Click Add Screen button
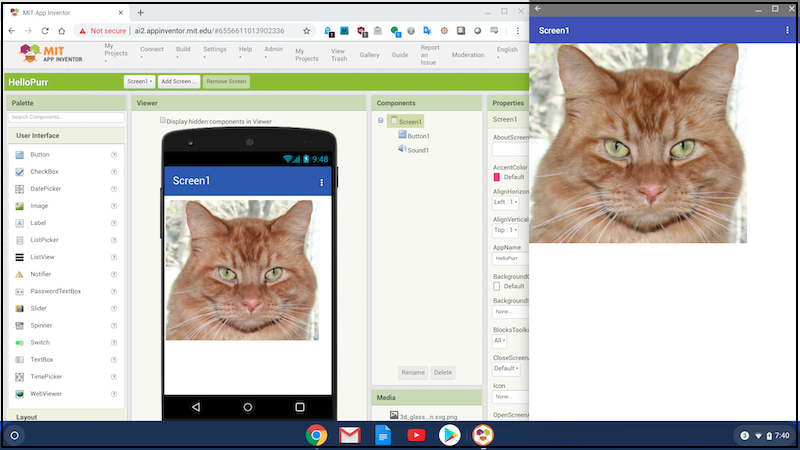This screenshot has width=800, height=450. [x=179, y=82]
